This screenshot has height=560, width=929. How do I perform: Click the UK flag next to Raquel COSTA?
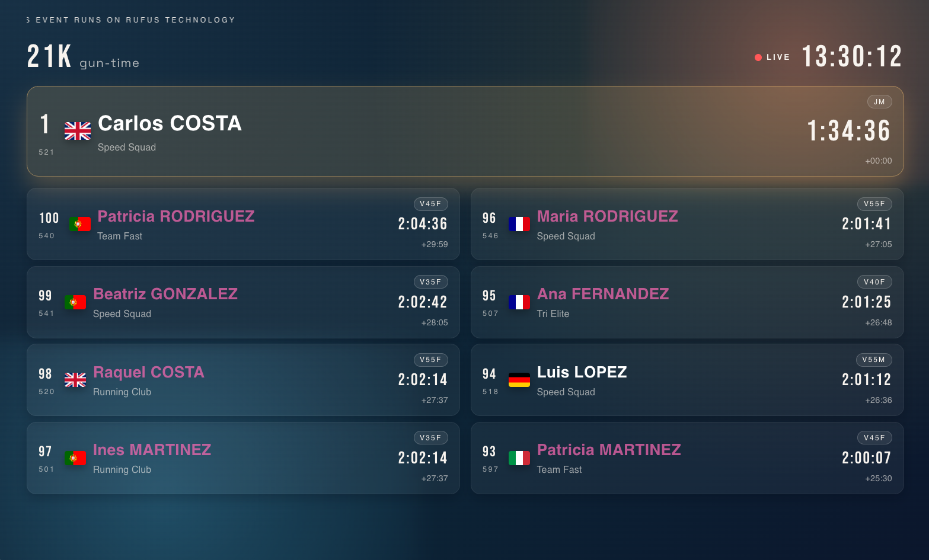tap(75, 380)
